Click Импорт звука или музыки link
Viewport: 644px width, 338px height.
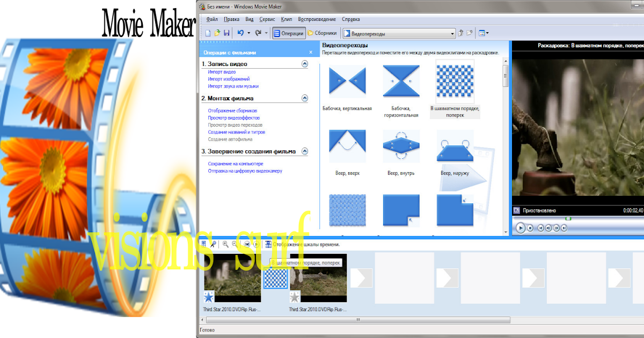(233, 86)
